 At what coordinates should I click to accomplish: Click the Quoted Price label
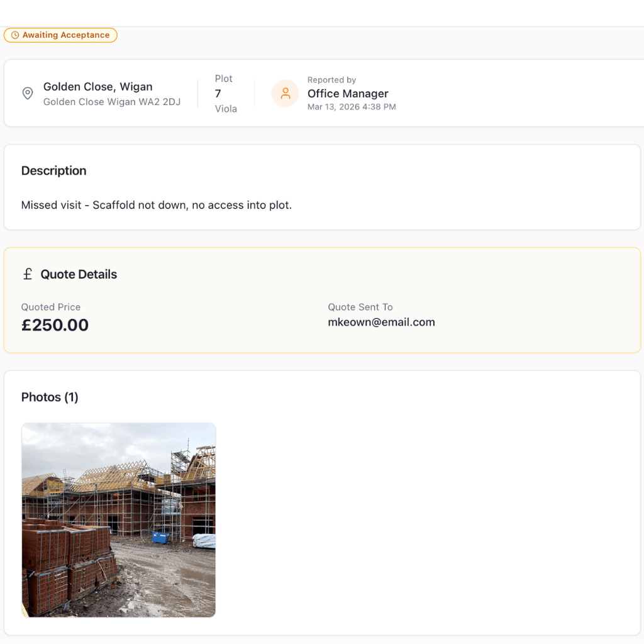click(51, 307)
